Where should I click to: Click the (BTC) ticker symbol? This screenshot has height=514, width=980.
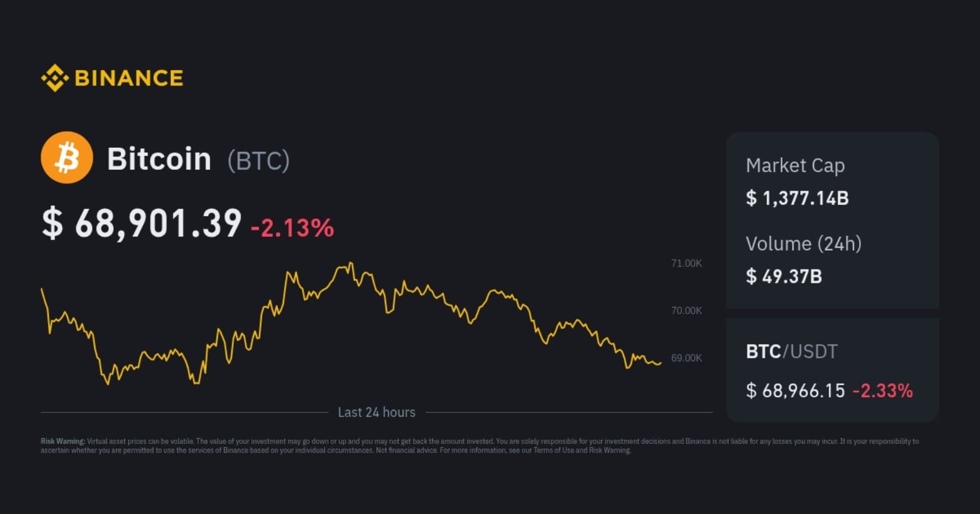click(258, 161)
